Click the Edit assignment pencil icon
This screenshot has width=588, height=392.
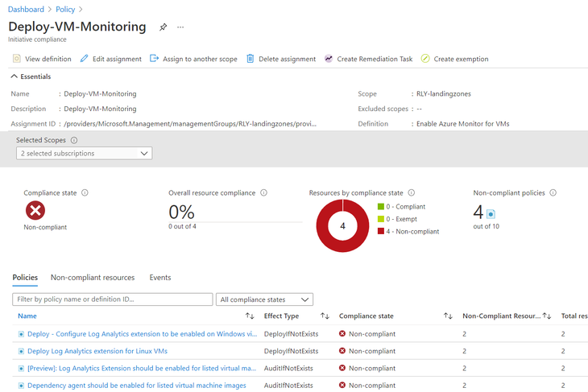click(85, 59)
